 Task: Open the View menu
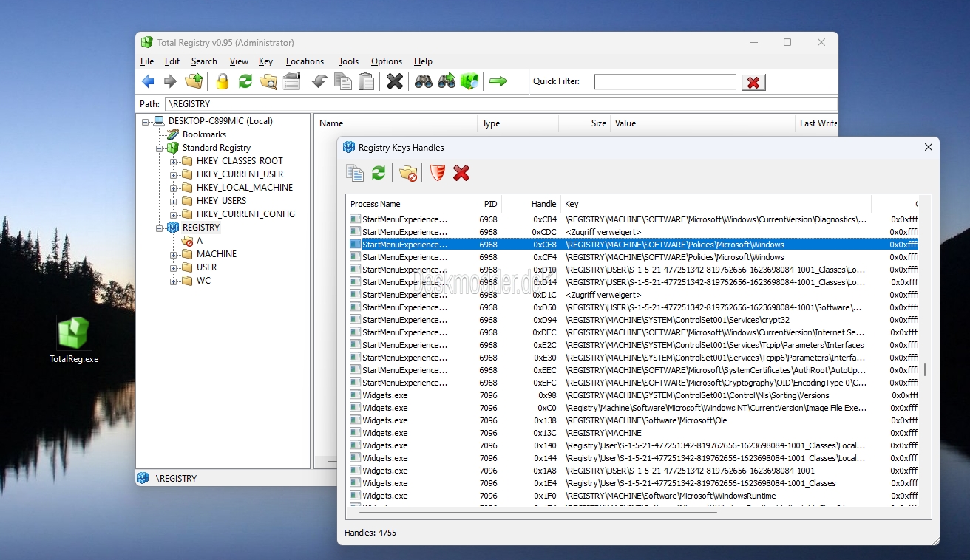click(239, 61)
